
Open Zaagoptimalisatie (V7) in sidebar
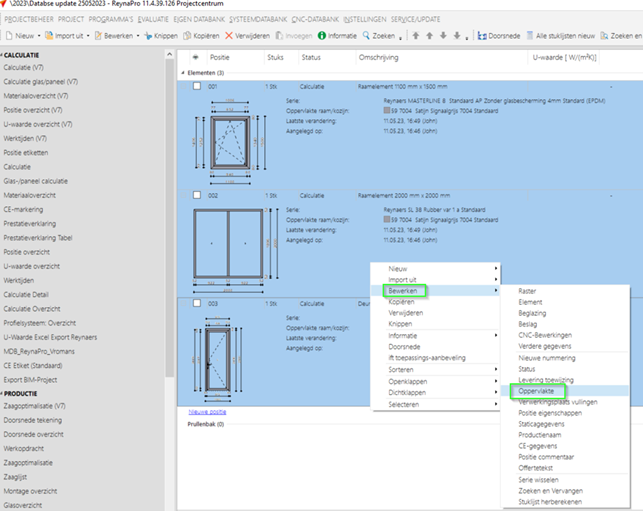(x=34, y=406)
